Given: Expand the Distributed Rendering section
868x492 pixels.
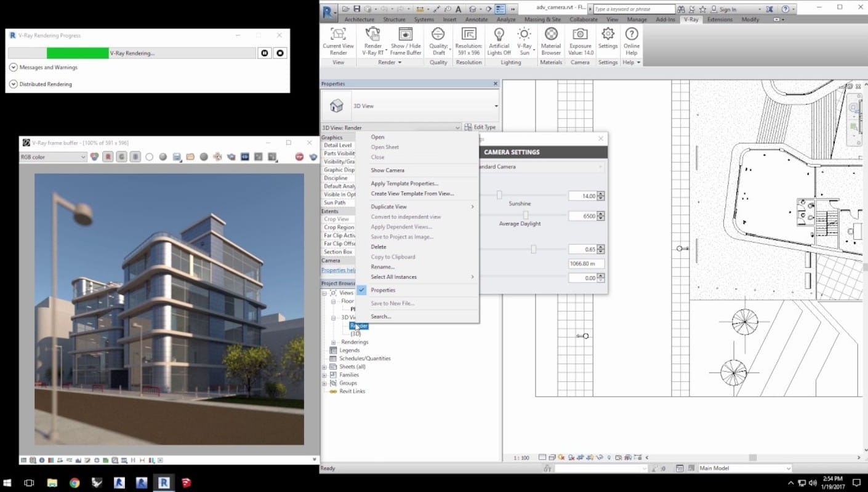Looking at the screenshot, I should 14,84.
